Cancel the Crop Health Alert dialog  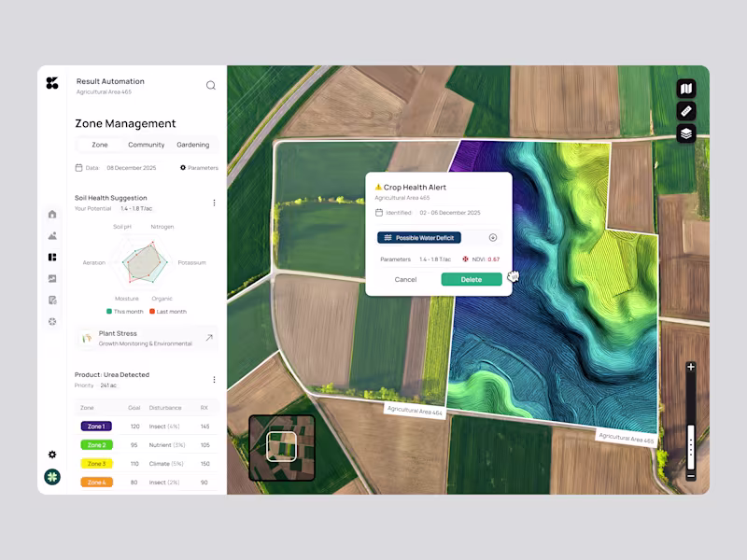pos(405,279)
